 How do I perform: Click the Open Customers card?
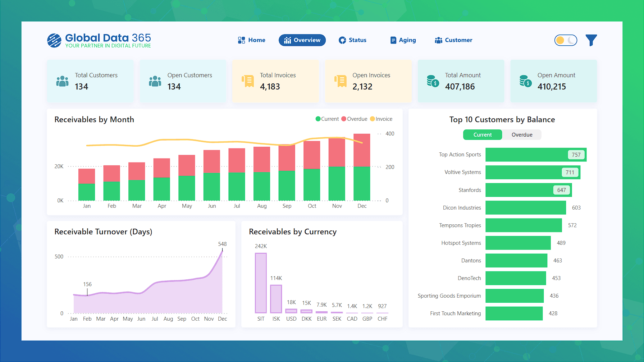(183, 81)
